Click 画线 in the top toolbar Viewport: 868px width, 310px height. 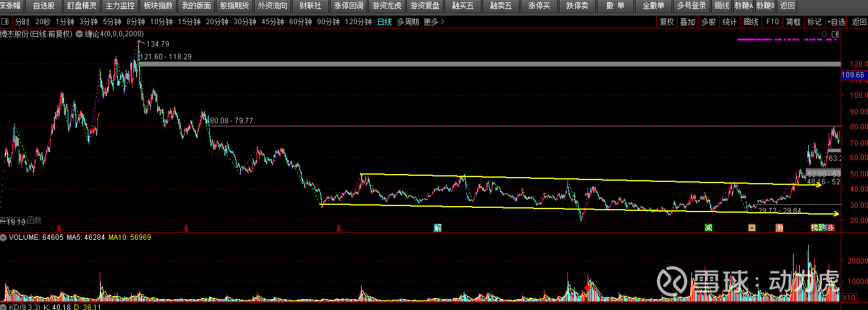(x=722, y=6)
